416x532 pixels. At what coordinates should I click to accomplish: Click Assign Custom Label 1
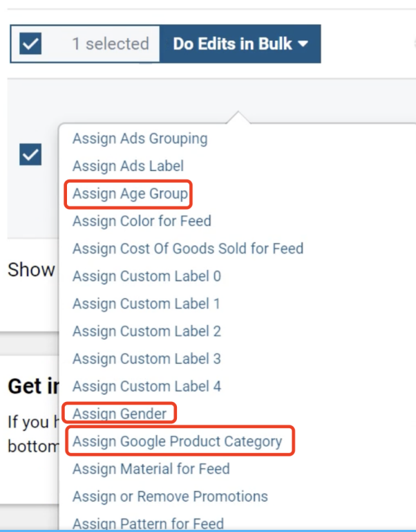(x=146, y=304)
